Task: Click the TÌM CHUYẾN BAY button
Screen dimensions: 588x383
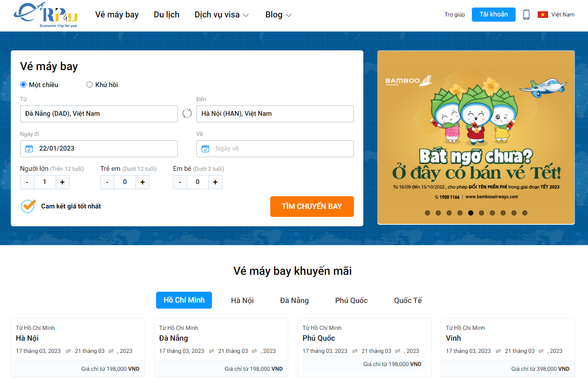Action: [312, 206]
